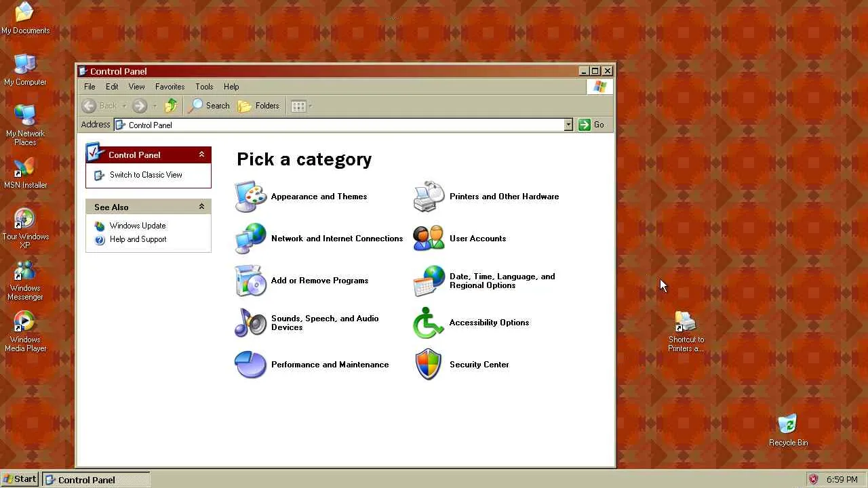Screen dimensions: 868x488
Task: Click the Appearance and Themes link text
Action: click(x=319, y=197)
